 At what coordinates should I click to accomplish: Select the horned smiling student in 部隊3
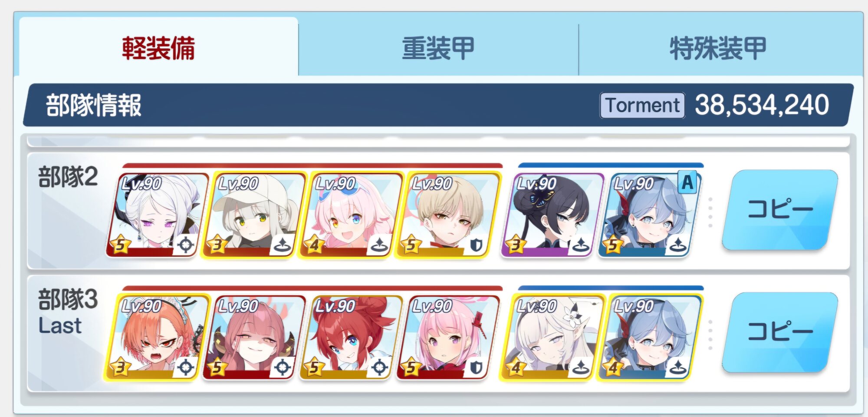point(254,338)
